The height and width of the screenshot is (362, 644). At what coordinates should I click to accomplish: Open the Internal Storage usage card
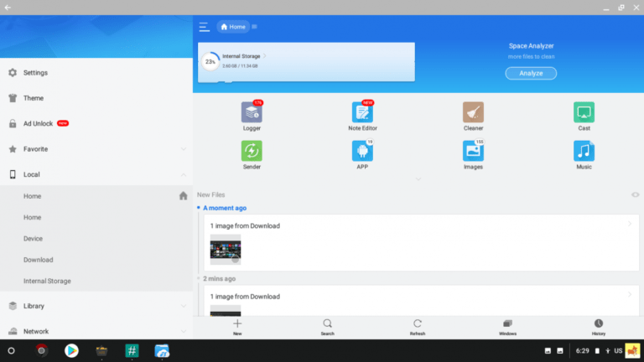point(307,61)
